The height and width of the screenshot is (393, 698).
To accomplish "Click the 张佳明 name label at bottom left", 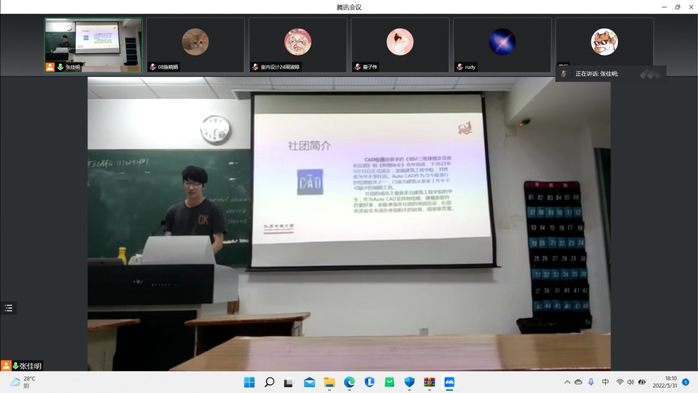I will point(30,366).
